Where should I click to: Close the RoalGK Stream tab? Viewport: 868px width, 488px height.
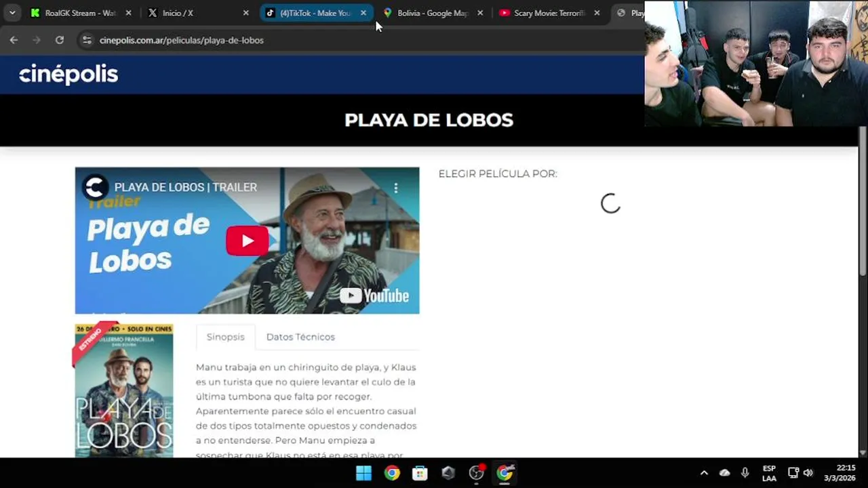tap(128, 13)
